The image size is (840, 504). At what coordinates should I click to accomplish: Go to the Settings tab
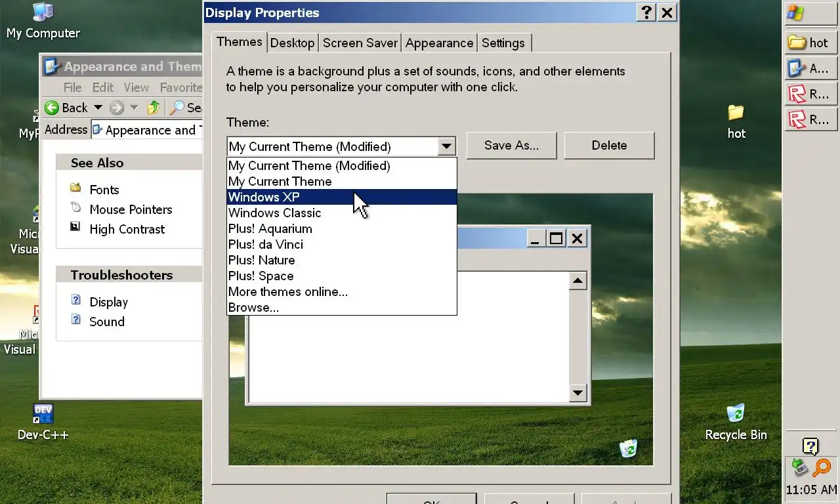point(503,43)
